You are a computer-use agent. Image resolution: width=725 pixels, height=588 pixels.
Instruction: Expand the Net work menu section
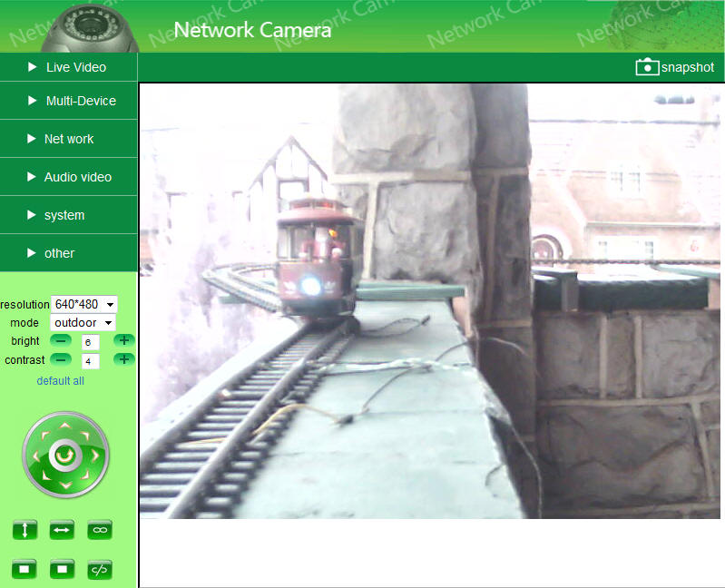pyautogui.click(x=69, y=139)
